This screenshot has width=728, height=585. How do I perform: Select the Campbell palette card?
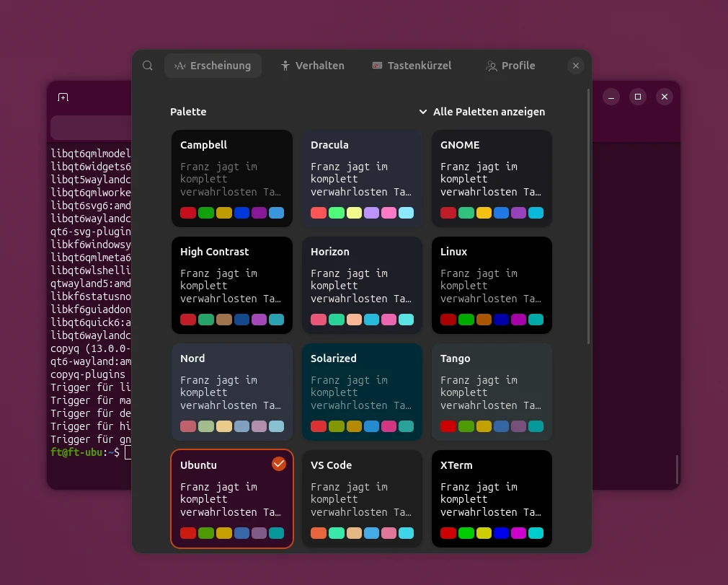pyautogui.click(x=232, y=178)
